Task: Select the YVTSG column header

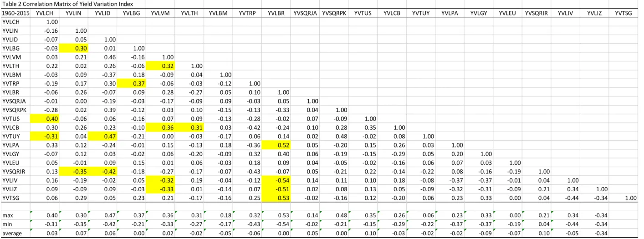Action: [623, 13]
